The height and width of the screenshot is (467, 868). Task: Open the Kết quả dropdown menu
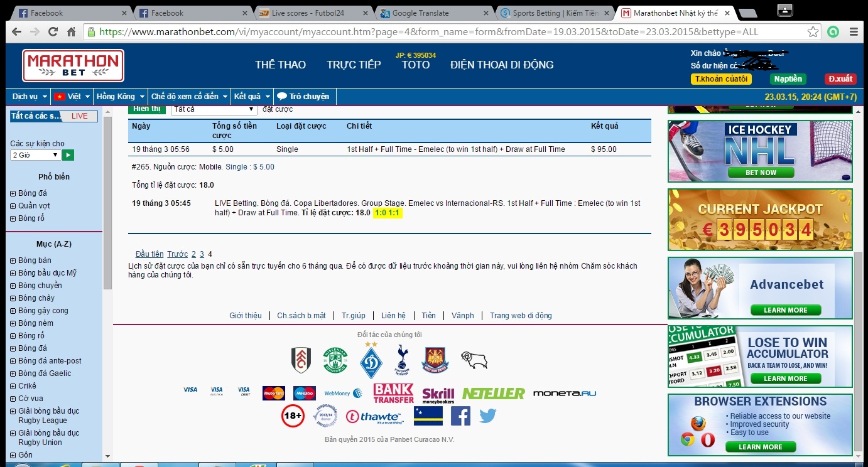[252, 97]
